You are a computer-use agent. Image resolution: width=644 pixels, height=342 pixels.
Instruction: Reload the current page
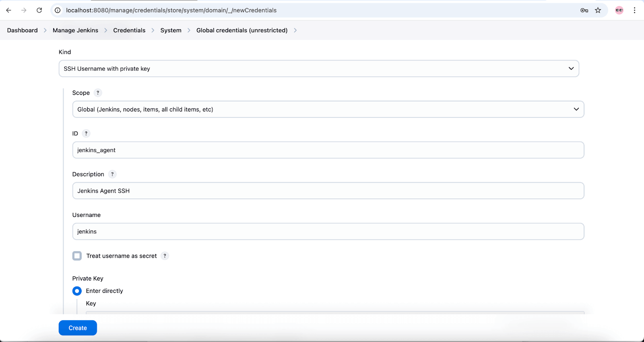click(x=39, y=10)
